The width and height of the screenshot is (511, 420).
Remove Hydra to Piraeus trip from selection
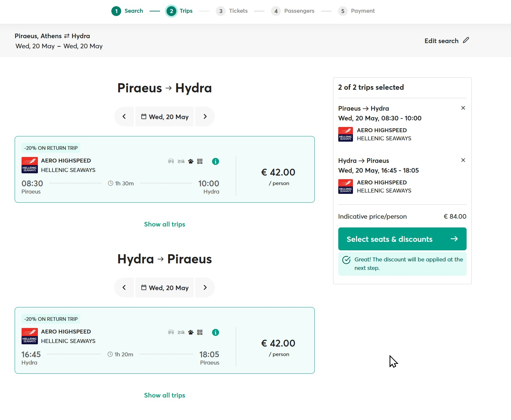click(x=463, y=160)
